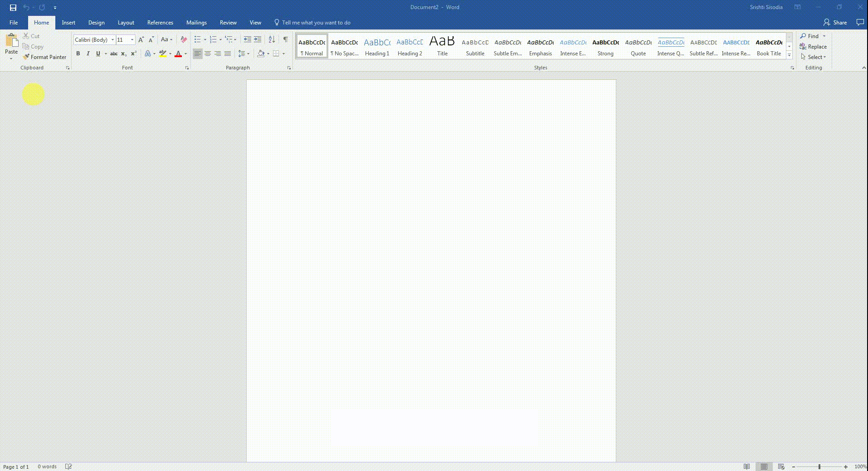
Task: Click the Redo icon in the title bar
Action: click(42, 7)
